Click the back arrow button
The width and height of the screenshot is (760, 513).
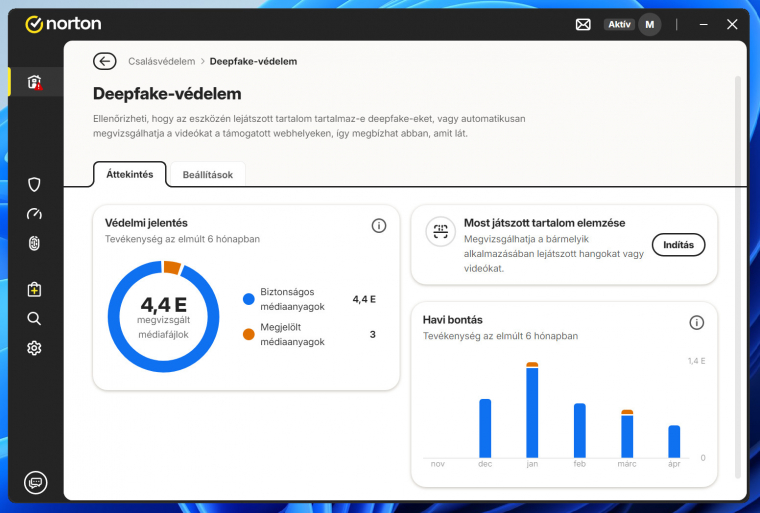click(x=104, y=61)
